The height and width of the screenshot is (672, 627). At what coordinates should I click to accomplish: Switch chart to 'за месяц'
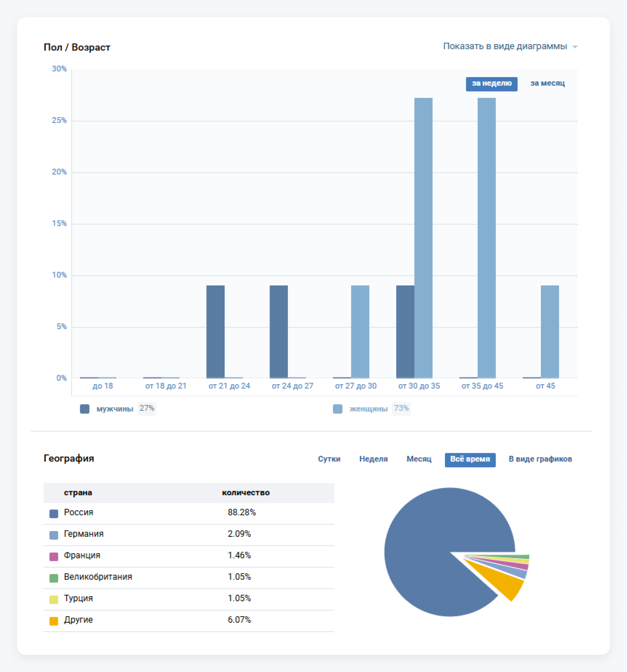tap(547, 83)
